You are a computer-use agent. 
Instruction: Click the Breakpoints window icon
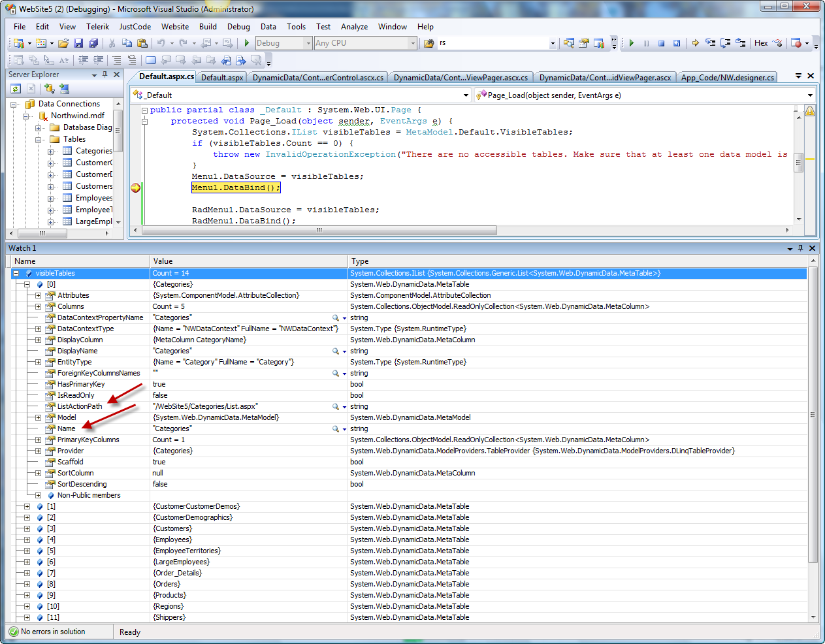[x=796, y=43]
